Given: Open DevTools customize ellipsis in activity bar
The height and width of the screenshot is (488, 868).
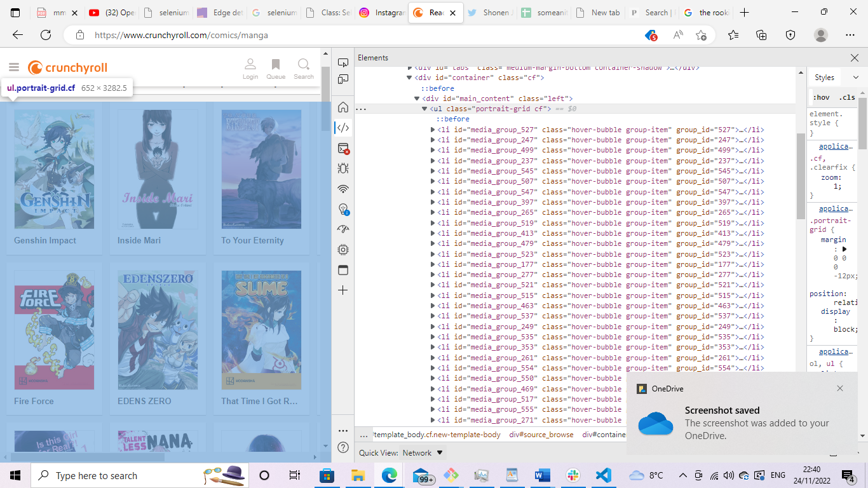Looking at the screenshot, I should pos(343,431).
